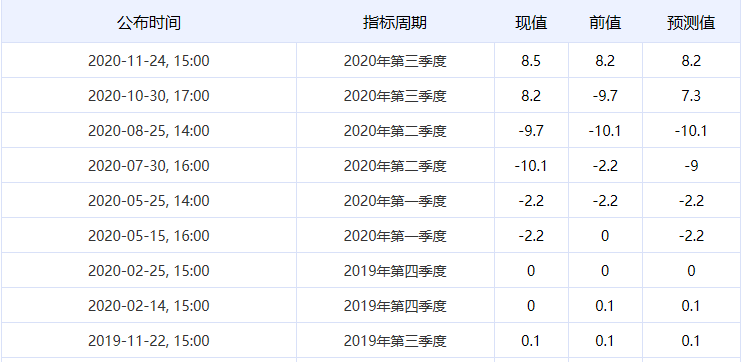Viewport: 745px width, 362px height.
Task: Click the 预测值 0.1 in the 2019-11-22 row
Action: (691, 341)
